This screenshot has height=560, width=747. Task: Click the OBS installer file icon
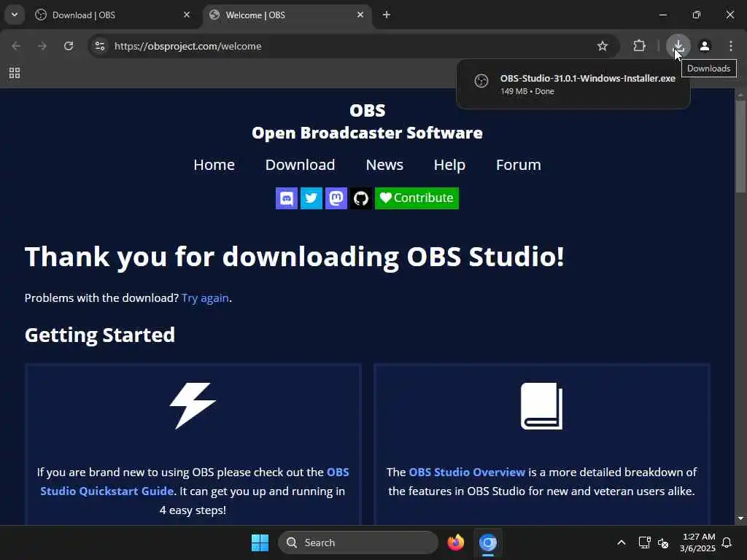(x=481, y=81)
